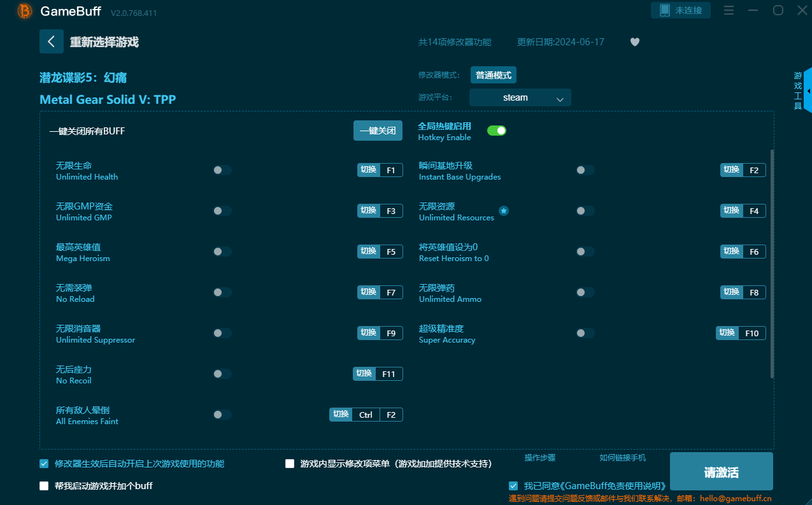Screen dimensions: 812x505
Task: Turn on Unlimited Resources switch
Action: (585, 211)
